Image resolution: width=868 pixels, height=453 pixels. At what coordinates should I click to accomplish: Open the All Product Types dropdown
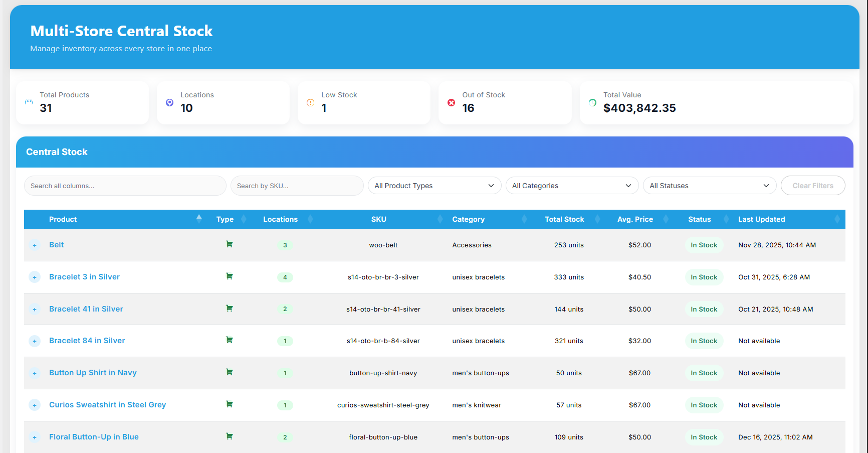coord(434,186)
